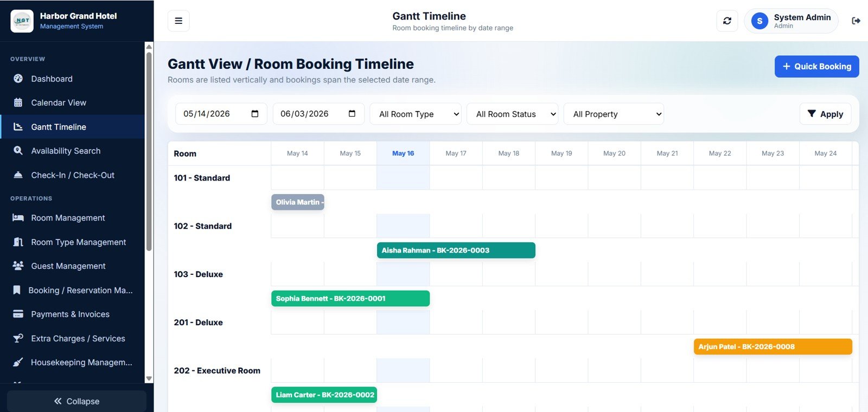Go to Calendar View
The height and width of the screenshot is (412, 868).
click(x=72, y=102)
